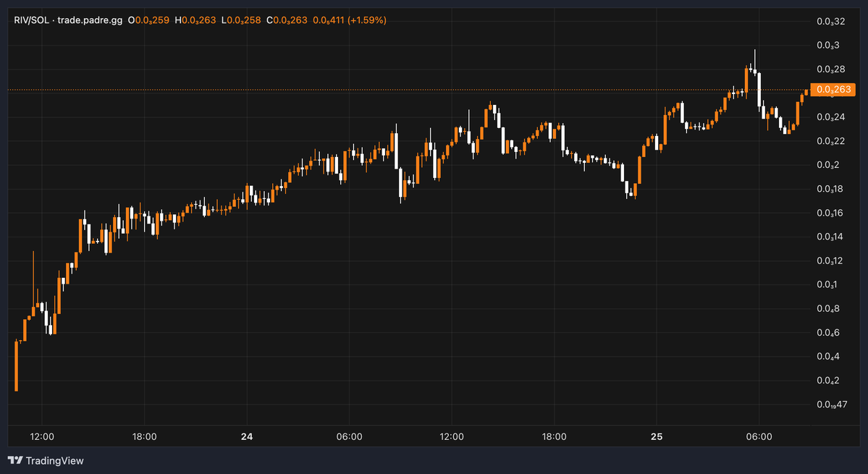The height and width of the screenshot is (474, 868).
Task: Click the 0.0₃2 price axis label
Action: 828,165
